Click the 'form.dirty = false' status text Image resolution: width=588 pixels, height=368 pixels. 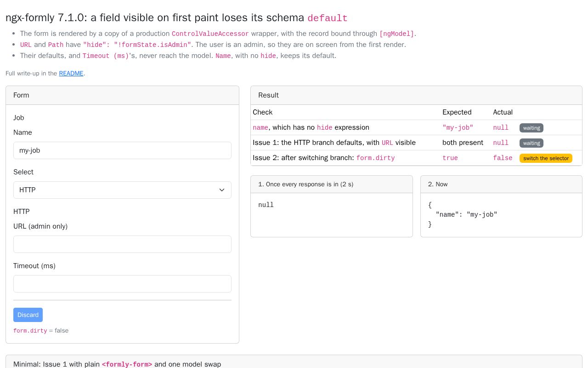[x=41, y=331]
